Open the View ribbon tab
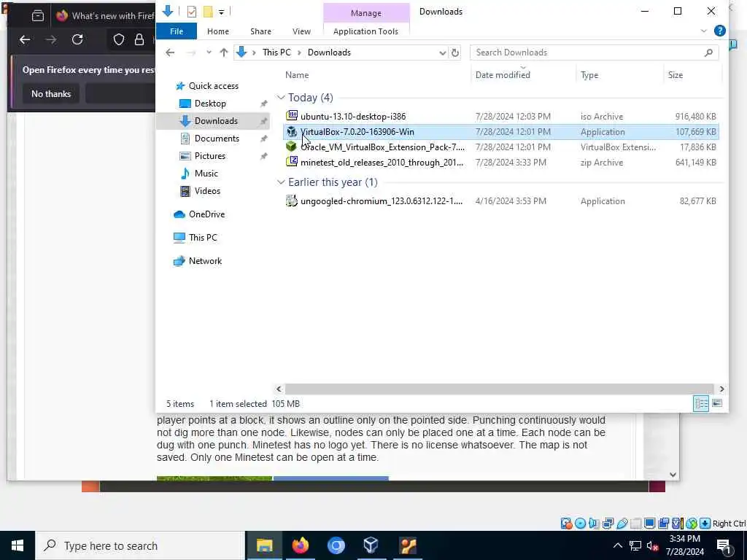Image resolution: width=747 pixels, height=560 pixels. pyautogui.click(x=301, y=31)
